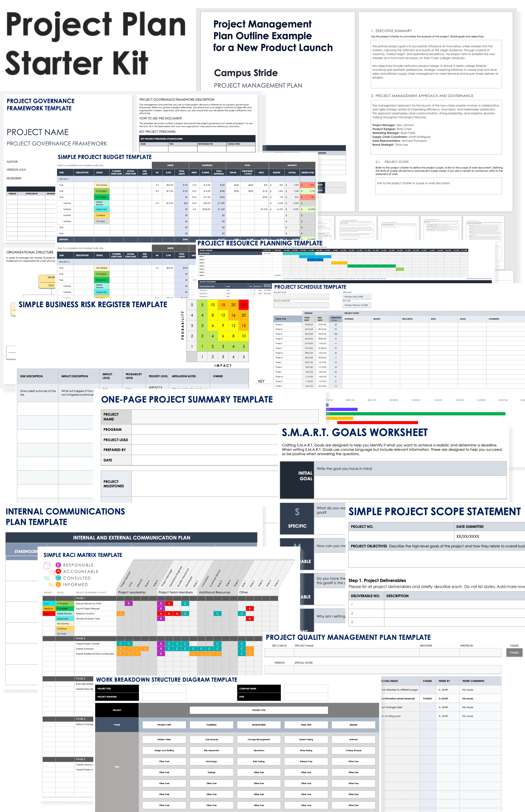The width and height of the screenshot is (525, 812).
Task: Click the 'System Testing' task box in WBS
Action: [306, 739]
